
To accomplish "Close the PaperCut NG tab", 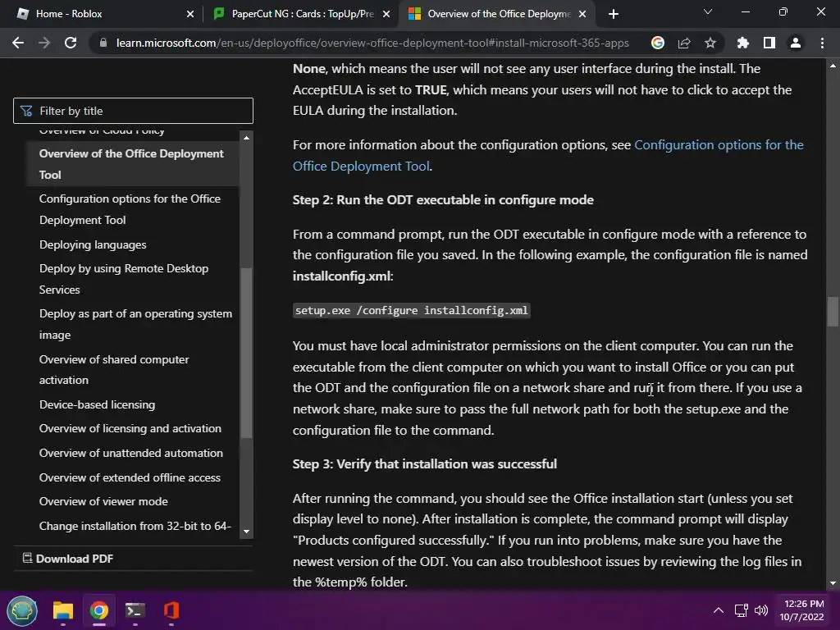I will point(386,14).
